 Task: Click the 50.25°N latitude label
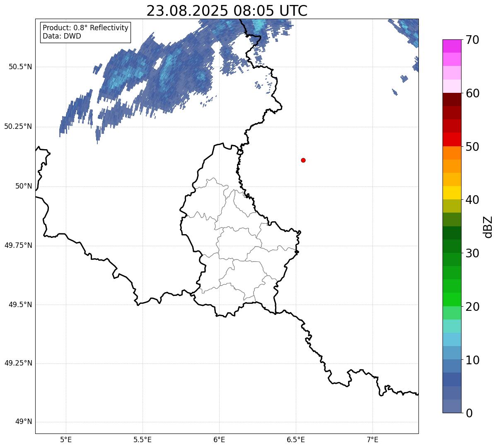18,126
